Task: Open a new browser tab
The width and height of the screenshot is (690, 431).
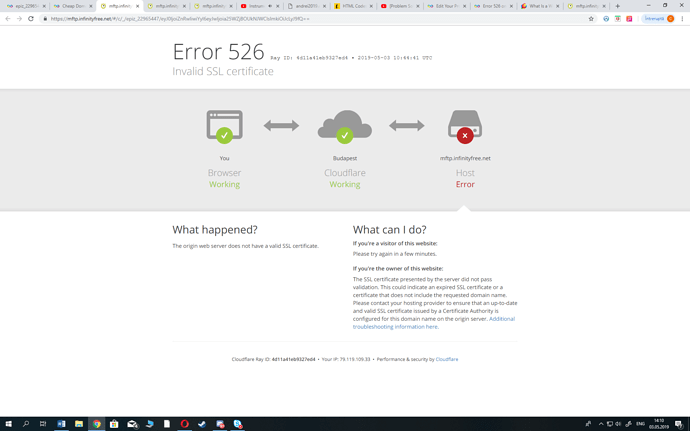Action: pyautogui.click(x=617, y=6)
